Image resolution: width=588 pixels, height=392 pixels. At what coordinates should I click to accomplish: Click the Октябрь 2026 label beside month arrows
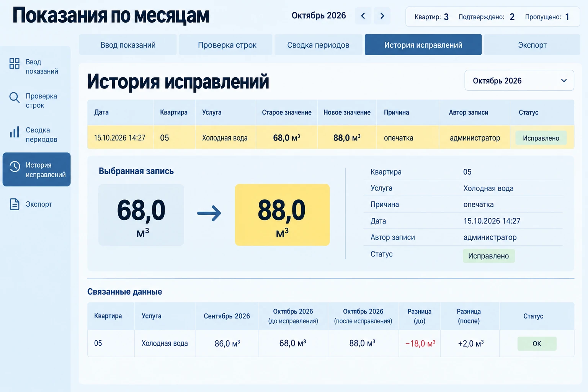(319, 15)
